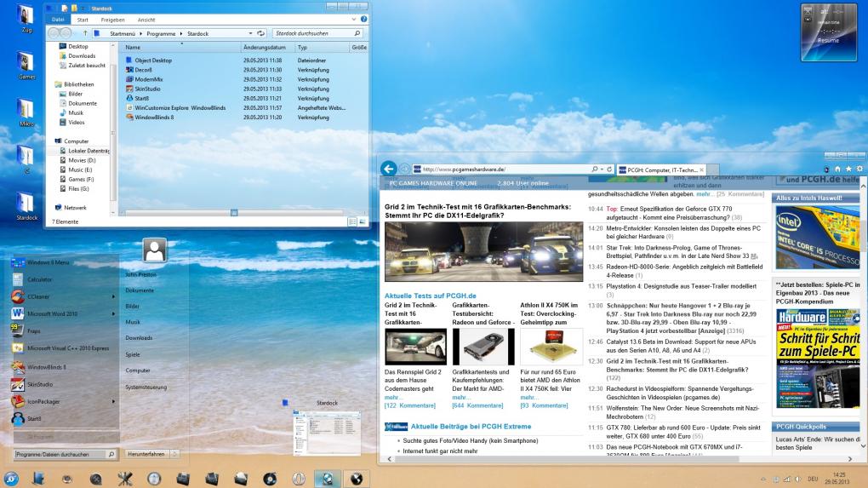Open the browser address search dropdown arrow
This screenshot has width=868, height=488.
(602, 169)
